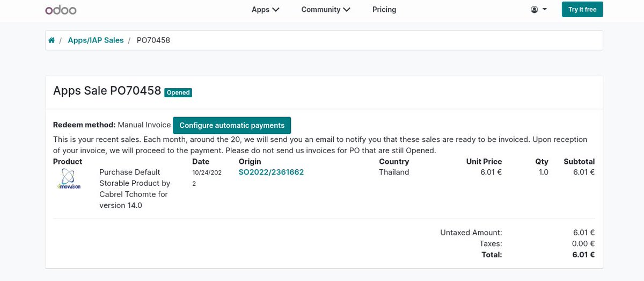Expand the Apps menu
Image resolution: width=644 pixels, height=281 pixels.
[266, 10]
